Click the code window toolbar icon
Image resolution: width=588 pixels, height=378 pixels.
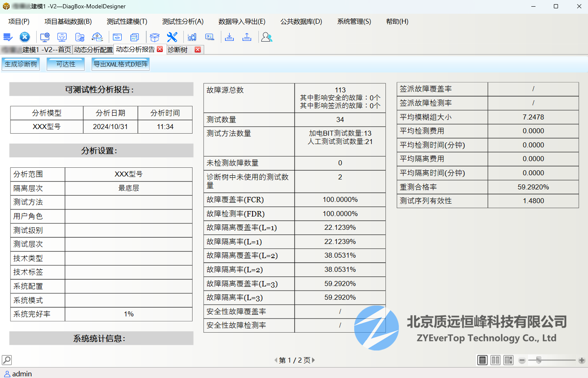click(118, 37)
